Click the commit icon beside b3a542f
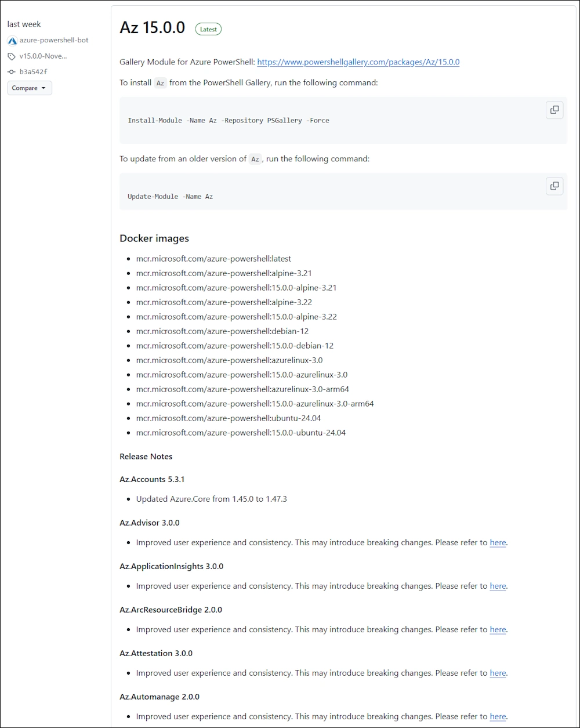580x728 pixels. click(x=12, y=72)
